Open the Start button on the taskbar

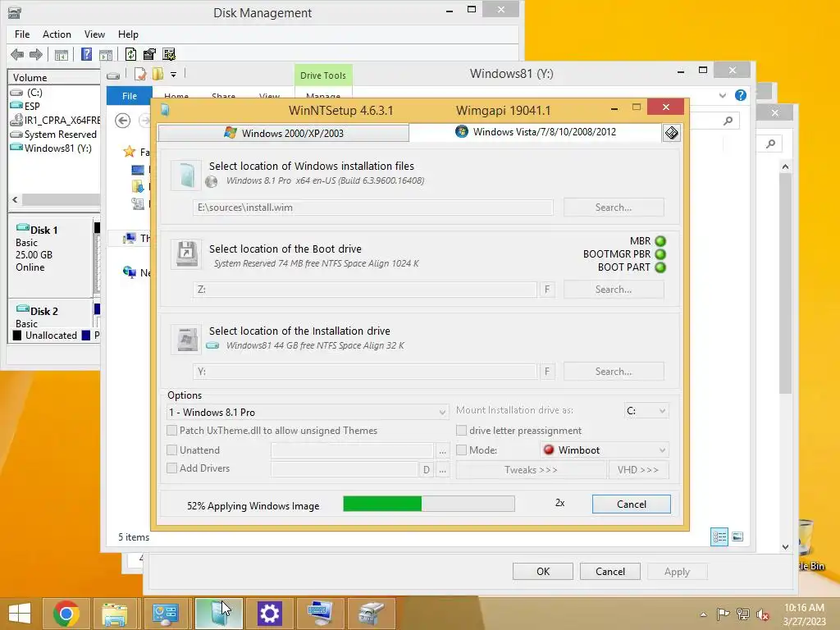[x=20, y=614]
